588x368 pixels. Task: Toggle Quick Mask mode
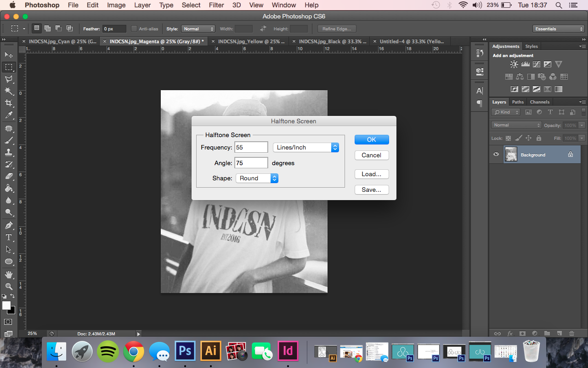[x=8, y=322]
